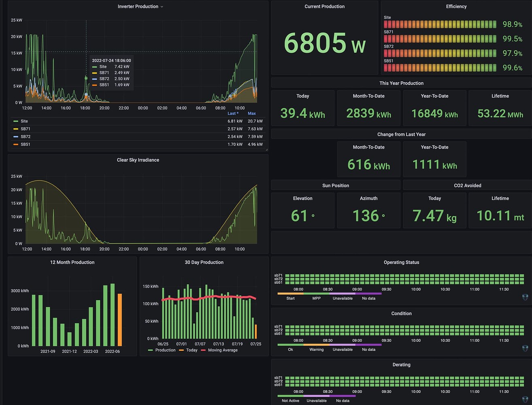Screen dimensions: 532x405
Task: Click the 2839 kWh Month-To-Date value
Action: pyautogui.click(x=368, y=113)
